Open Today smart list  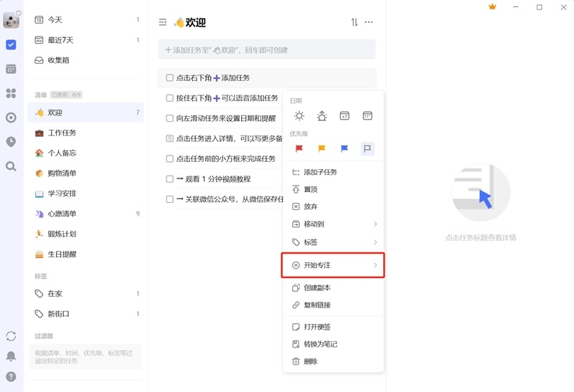click(86, 20)
